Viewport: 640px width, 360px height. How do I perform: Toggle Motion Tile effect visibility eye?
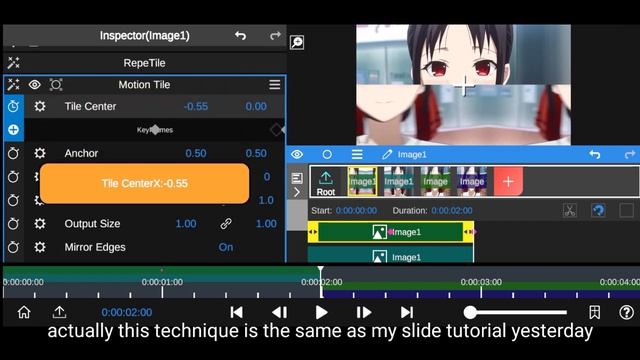click(35, 84)
